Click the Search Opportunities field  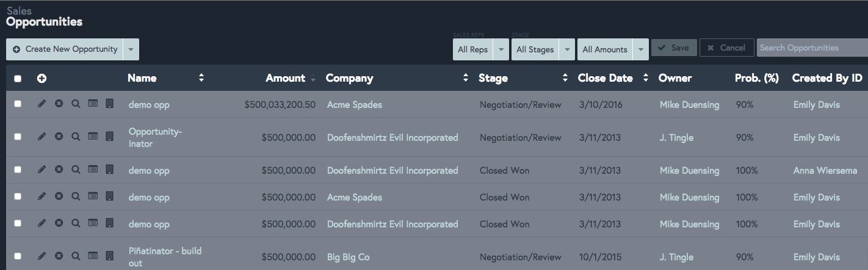click(x=811, y=48)
